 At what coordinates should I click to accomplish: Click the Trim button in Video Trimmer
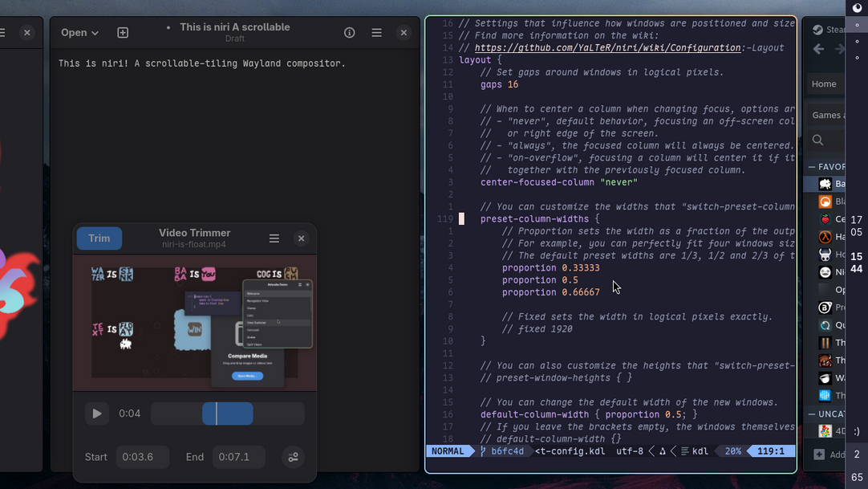coord(99,238)
